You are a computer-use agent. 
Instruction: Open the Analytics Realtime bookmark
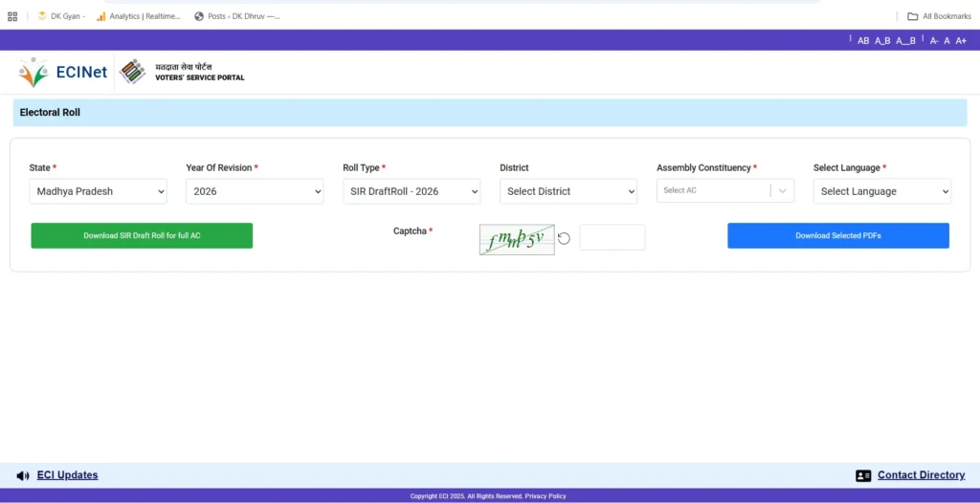(139, 16)
